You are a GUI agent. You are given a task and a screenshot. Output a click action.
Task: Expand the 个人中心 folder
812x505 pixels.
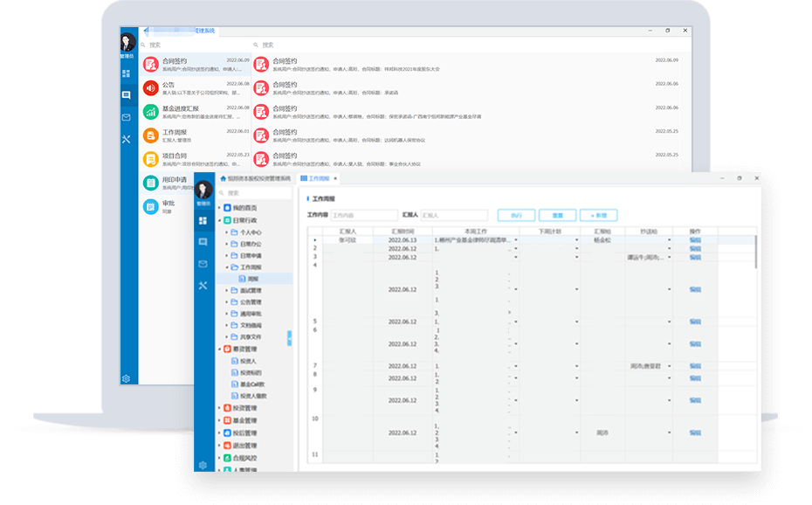pos(226,232)
